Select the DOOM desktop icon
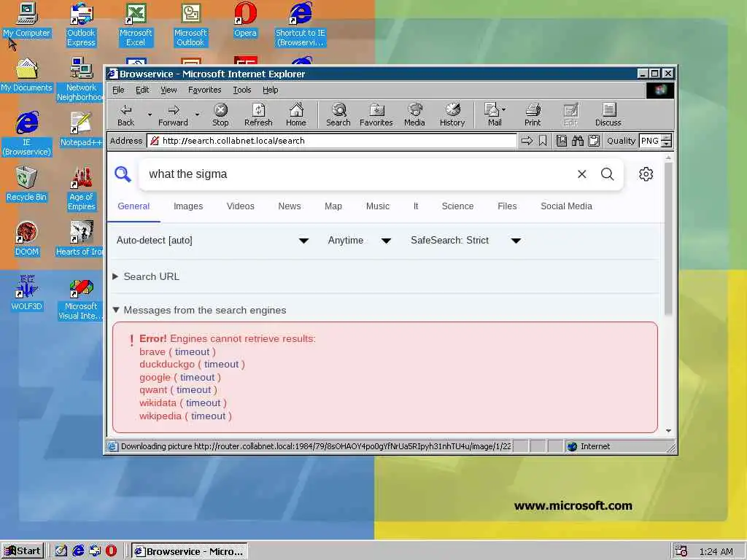The height and width of the screenshot is (560, 747). click(x=27, y=239)
